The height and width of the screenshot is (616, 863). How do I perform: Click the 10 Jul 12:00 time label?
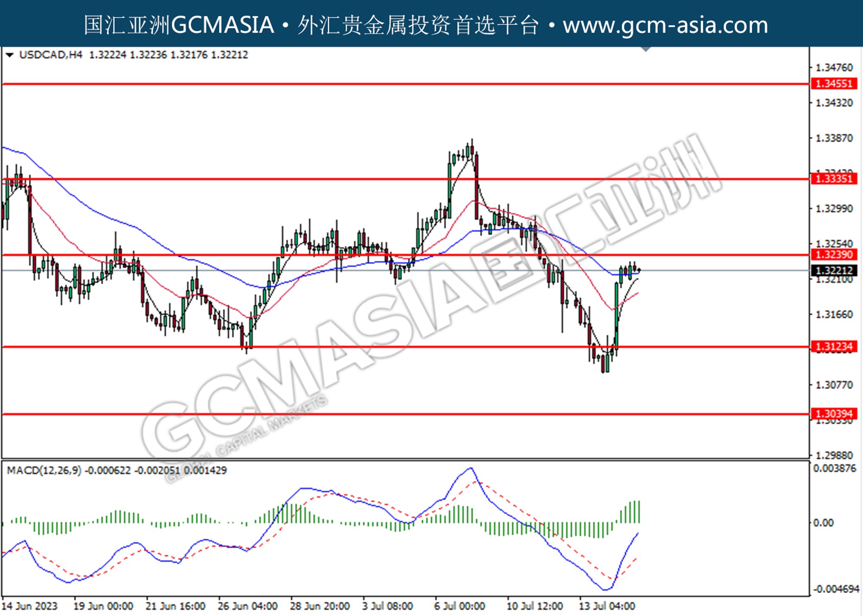tap(535, 606)
